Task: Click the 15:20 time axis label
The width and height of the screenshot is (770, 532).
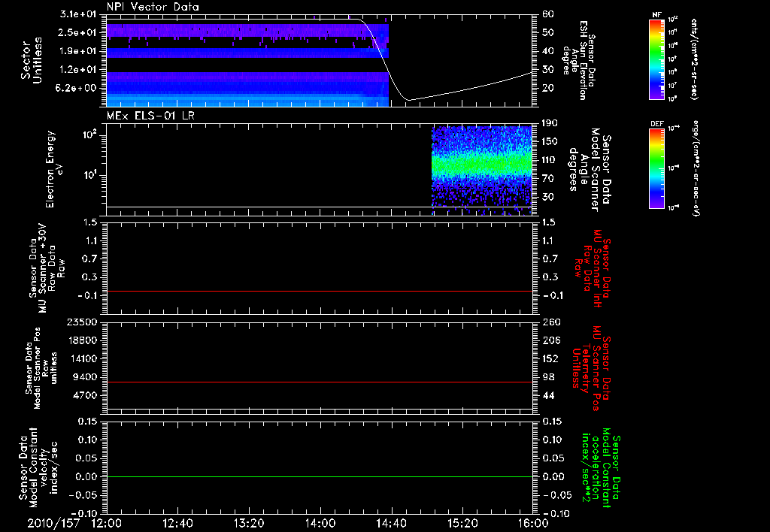Action: pyautogui.click(x=462, y=523)
